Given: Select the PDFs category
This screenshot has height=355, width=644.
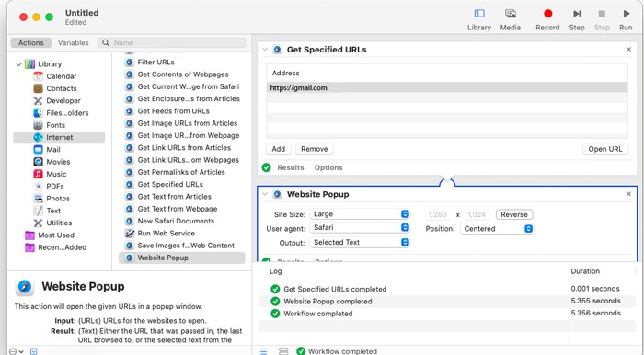Looking at the screenshot, I should [55, 187].
